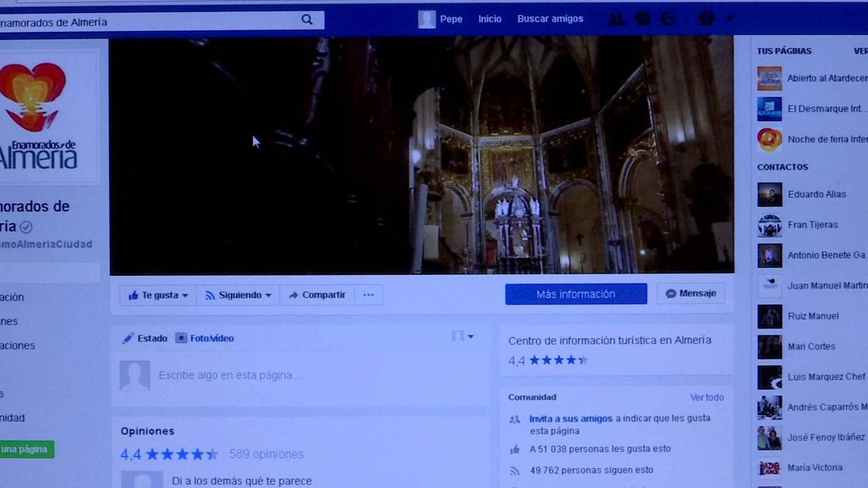Expand the account menu arrow in top bar

click(x=731, y=19)
